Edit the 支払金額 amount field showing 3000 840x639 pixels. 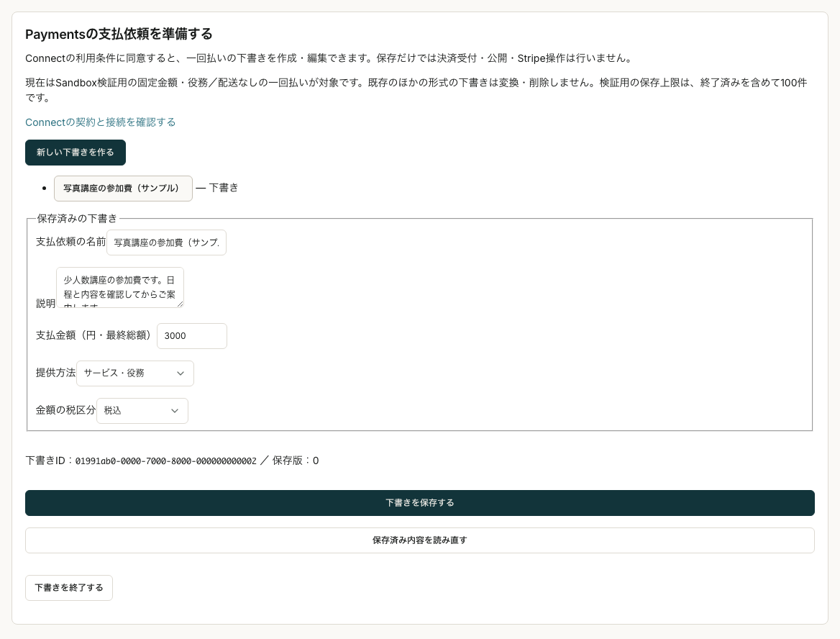[x=192, y=336]
